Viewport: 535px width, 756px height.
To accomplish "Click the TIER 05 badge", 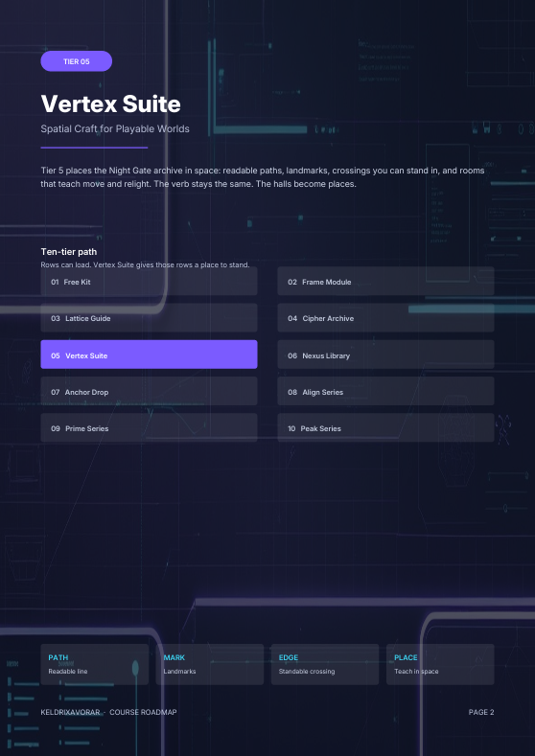I will click(x=76, y=61).
